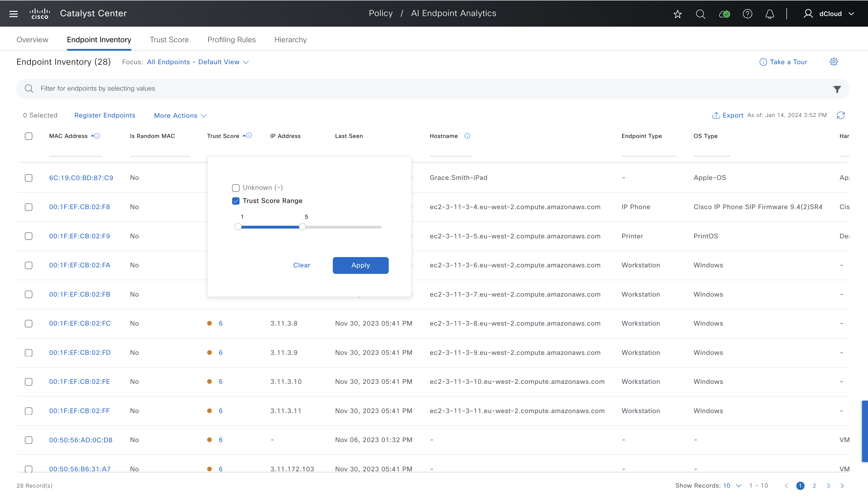This screenshot has height=499, width=868.
Task: Toggle the select-all header checkbox
Action: pyautogui.click(x=28, y=136)
